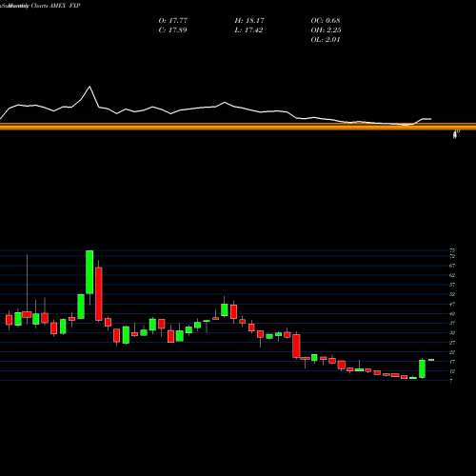This screenshot has height=476, width=476.
Task: Select the last large green candlestick near 17
Action: pyautogui.click(x=422, y=368)
